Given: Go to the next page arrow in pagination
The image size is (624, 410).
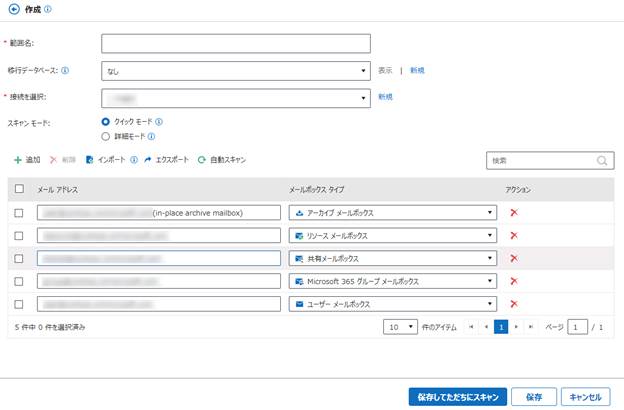Looking at the screenshot, I should [x=516, y=327].
